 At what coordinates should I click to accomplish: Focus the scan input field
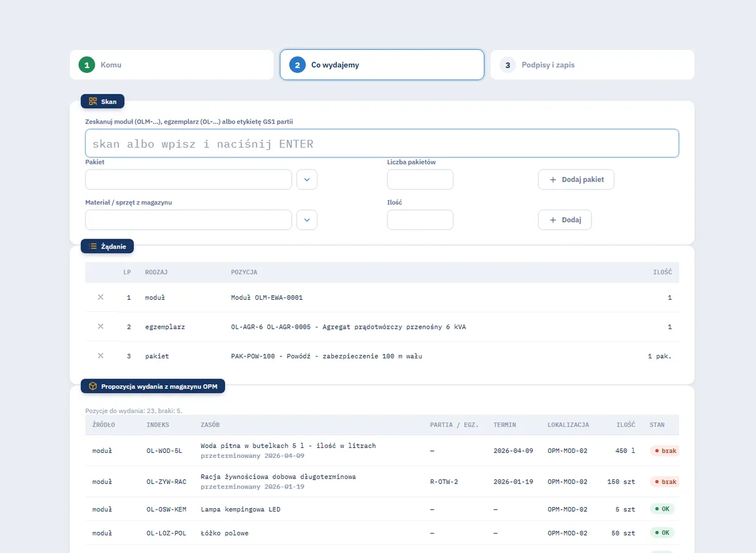(x=382, y=144)
